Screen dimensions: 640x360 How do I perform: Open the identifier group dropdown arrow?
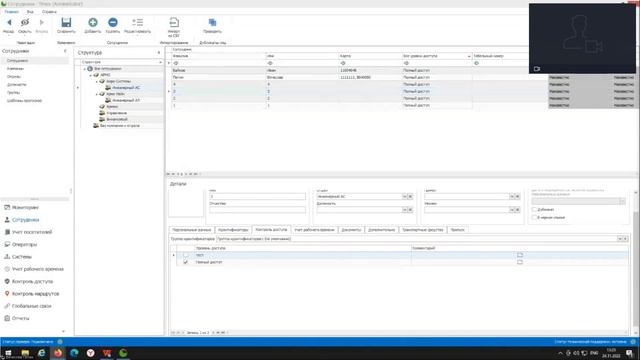click(x=620, y=239)
